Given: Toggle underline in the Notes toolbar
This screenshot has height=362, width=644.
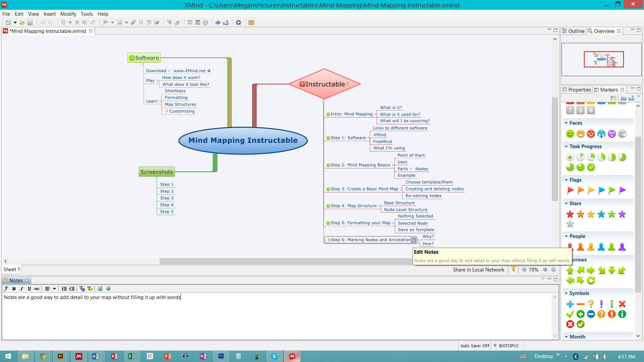Looking at the screenshot, I should 29,288.
